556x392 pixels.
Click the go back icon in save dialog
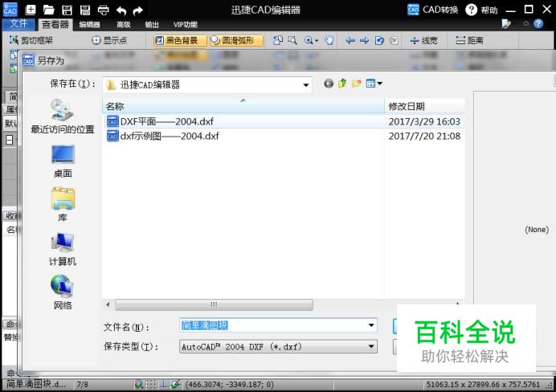tap(329, 84)
